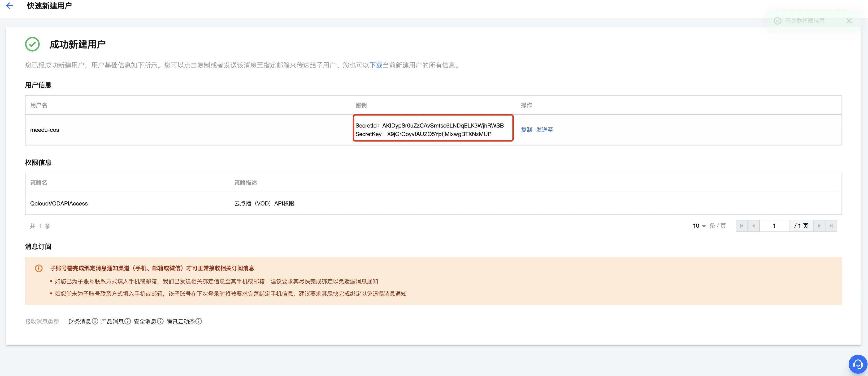The height and width of the screenshot is (376, 868).
Task: Click the 成功新建用户 heading
Action: [x=78, y=44]
